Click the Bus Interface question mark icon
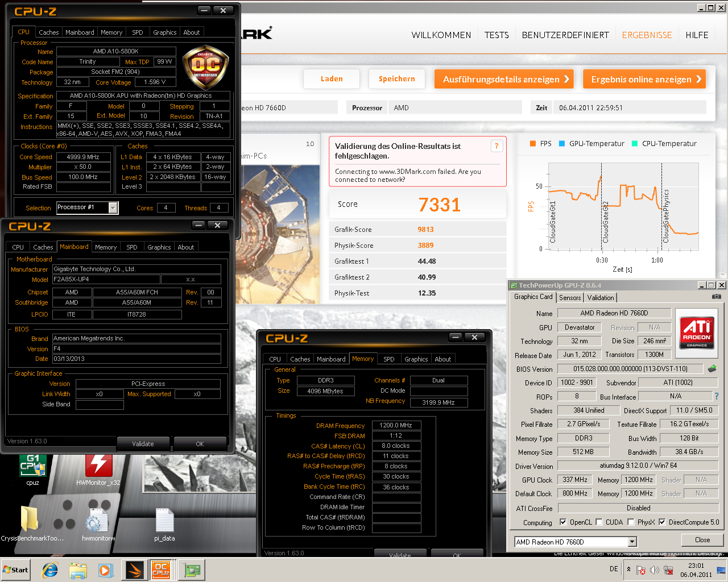The image size is (728, 582). (x=717, y=396)
